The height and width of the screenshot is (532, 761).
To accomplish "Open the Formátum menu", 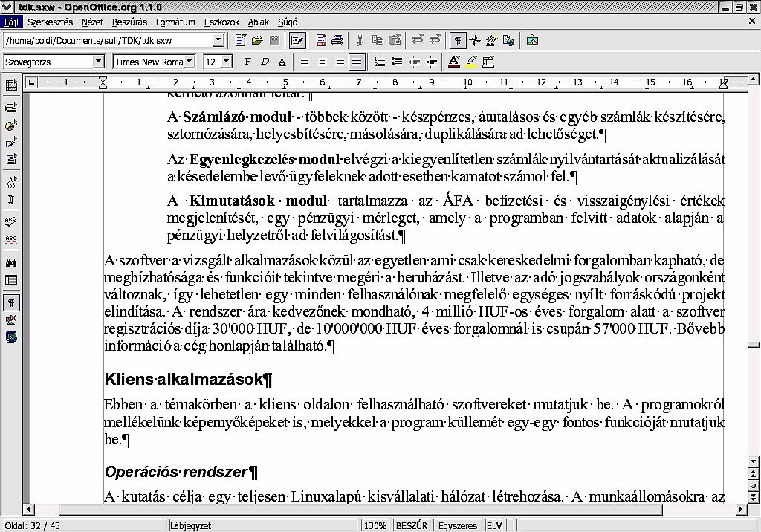I will (175, 22).
